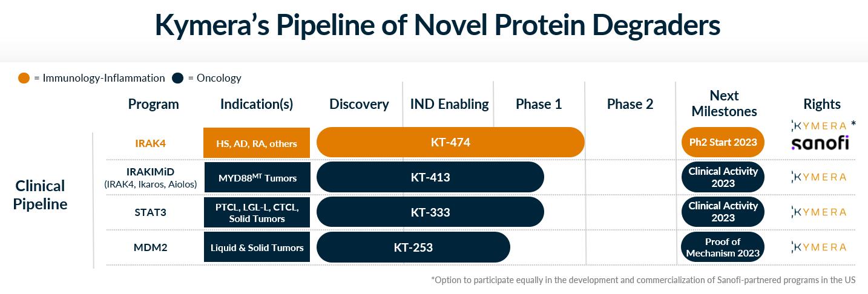Select the KT-333 pipeline bar

click(430, 212)
